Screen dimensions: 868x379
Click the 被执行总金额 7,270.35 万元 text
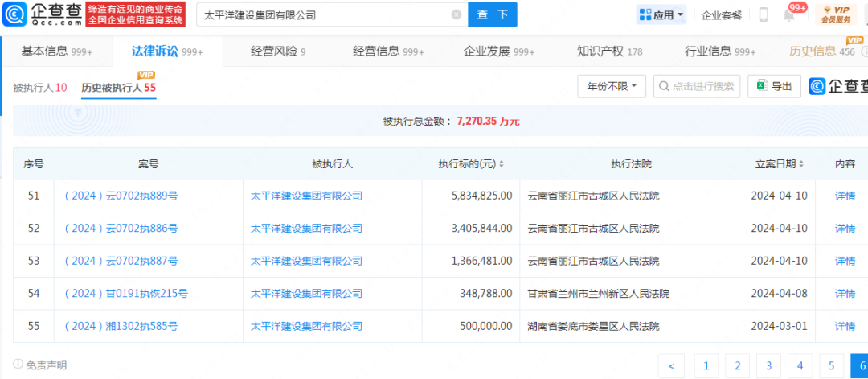(x=451, y=121)
